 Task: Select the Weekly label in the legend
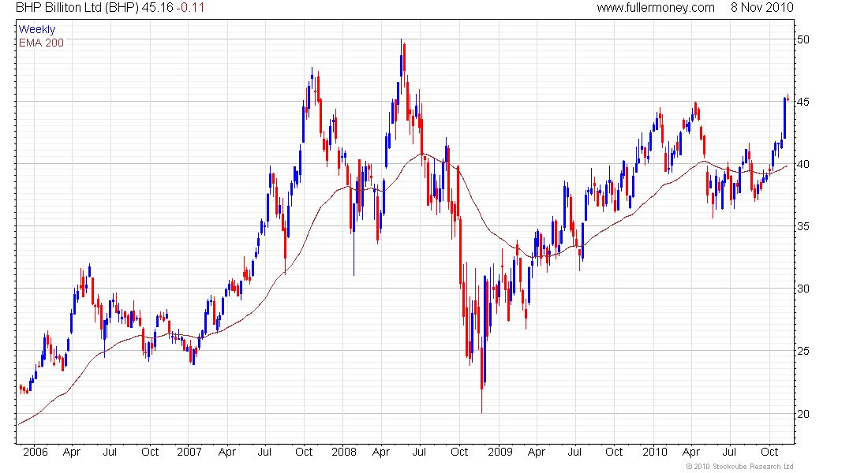click(x=37, y=29)
